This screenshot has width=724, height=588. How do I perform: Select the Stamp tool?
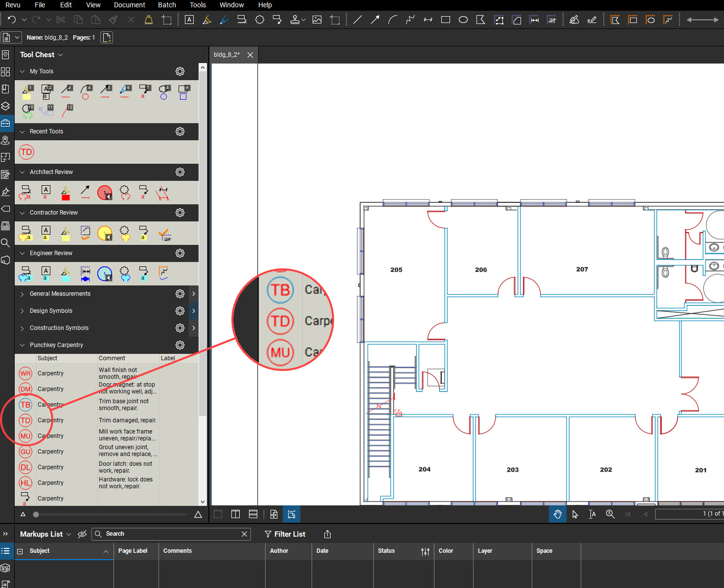click(x=294, y=20)
